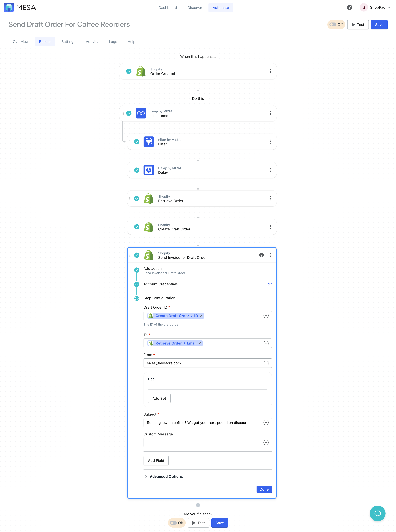Go to the Discover nav item
Screen dimensions: 396x532
coord(195,8)
